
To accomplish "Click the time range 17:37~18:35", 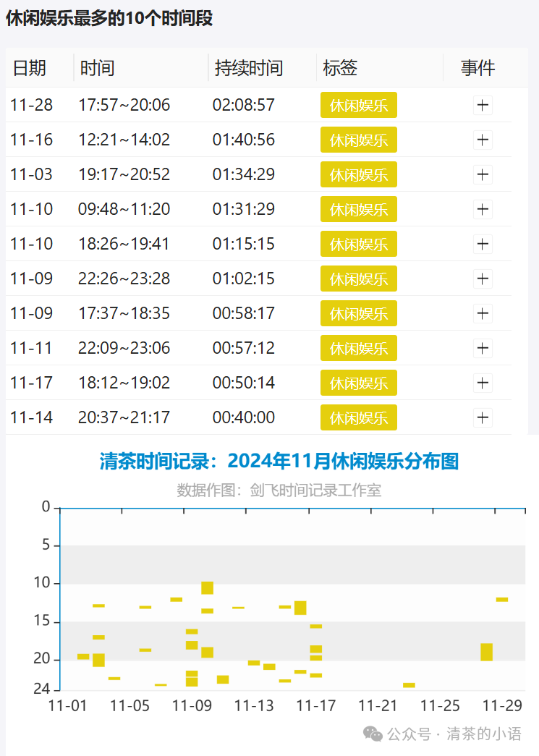I will [124, 313].
